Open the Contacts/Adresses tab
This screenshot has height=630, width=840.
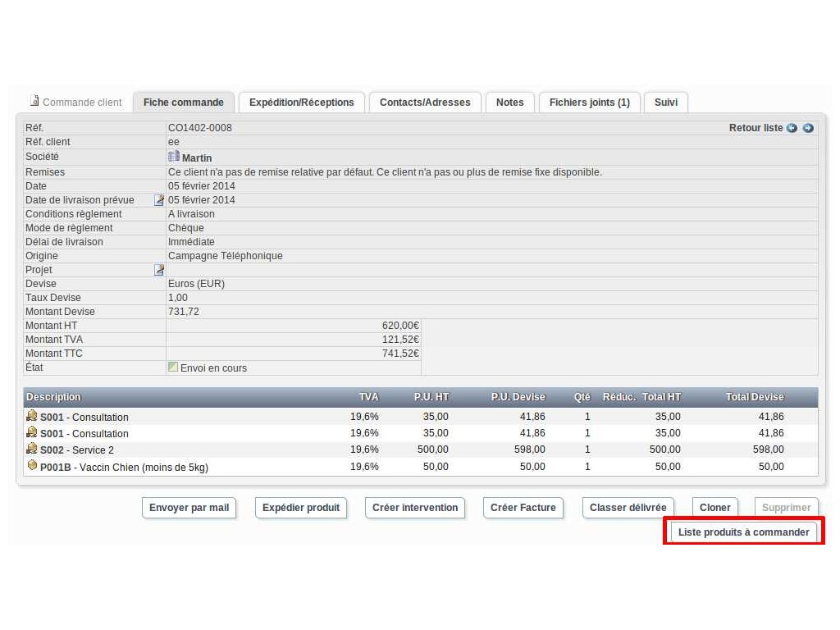click(x=425, y=103)
